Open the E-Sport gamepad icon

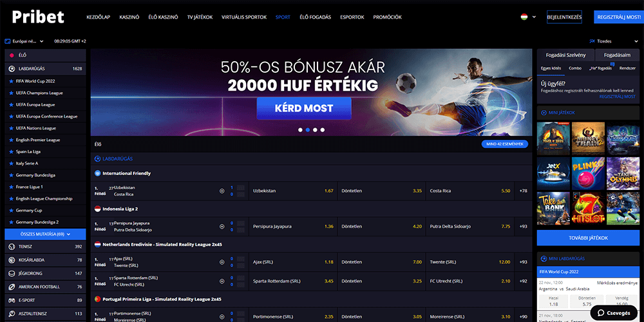coord(12,300)
